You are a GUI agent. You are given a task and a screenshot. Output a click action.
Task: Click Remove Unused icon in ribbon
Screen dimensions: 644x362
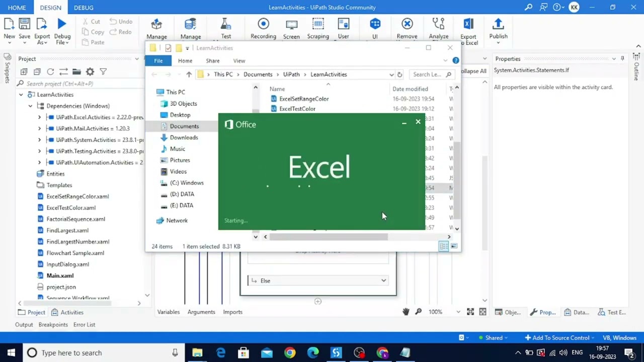click(x=407, y=24)
